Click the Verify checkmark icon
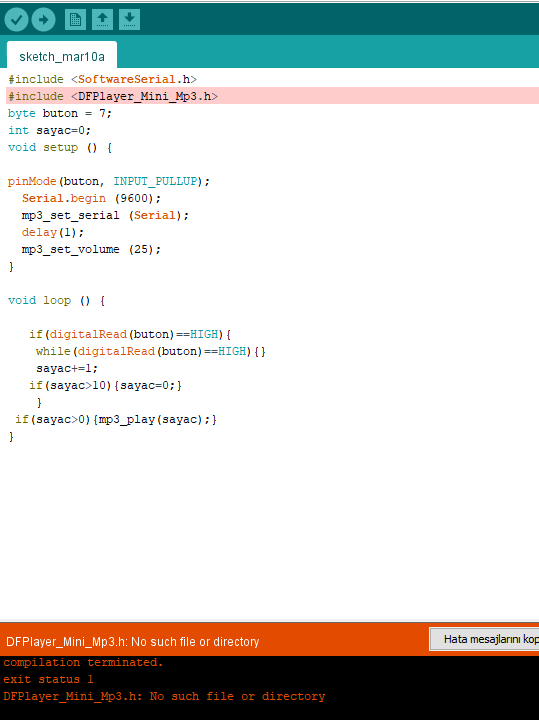The height and width of the screenshot is (720, 539). point(16,20)
